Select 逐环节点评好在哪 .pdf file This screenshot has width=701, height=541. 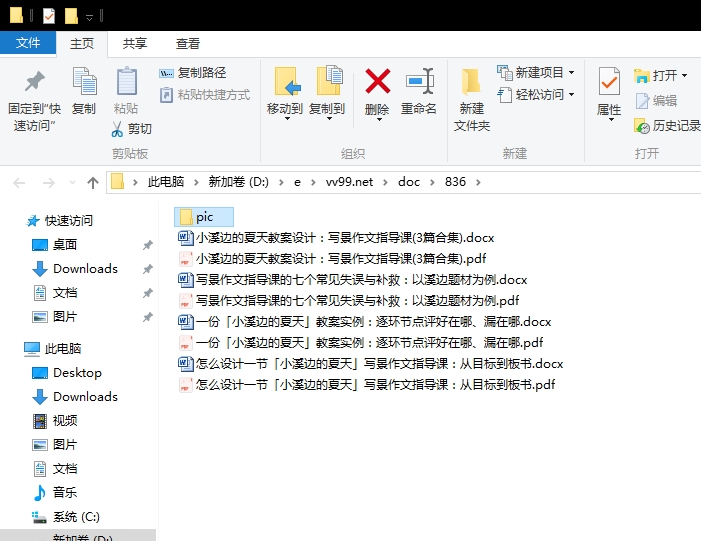[x=360, y=342]
